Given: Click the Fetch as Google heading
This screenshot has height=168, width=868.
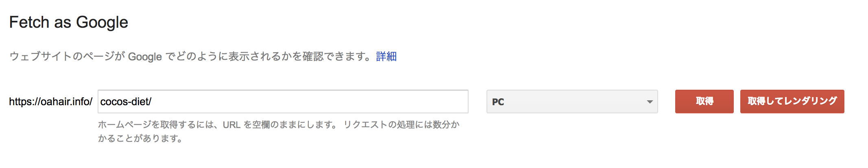Looking at the screenshot, I should [x=68, y=22].
